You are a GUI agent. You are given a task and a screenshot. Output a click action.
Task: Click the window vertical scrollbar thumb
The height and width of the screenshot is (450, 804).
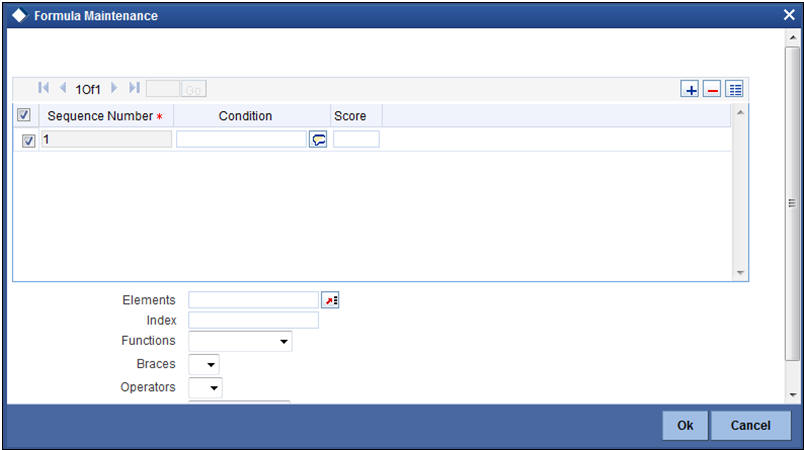(793, 203)
